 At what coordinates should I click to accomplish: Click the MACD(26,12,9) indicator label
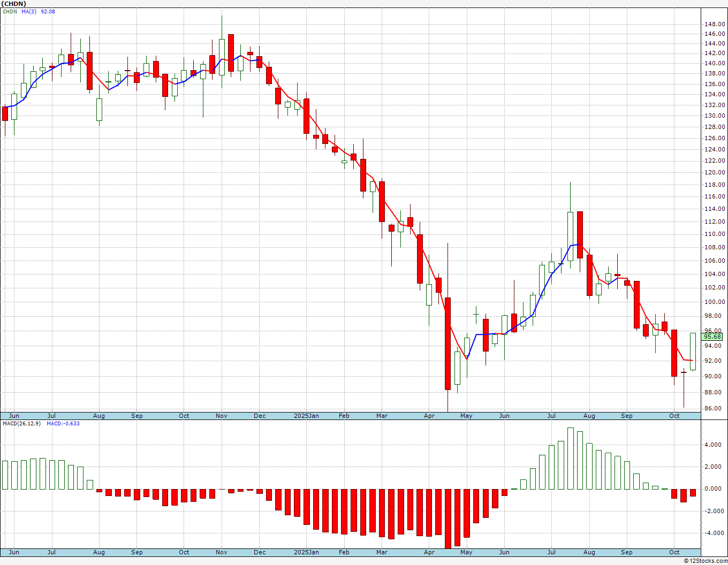pyautogui.click(x=22, y=424)
